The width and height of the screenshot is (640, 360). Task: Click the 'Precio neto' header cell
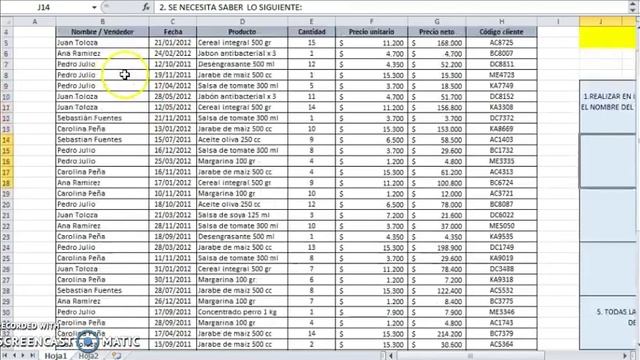[x=437, y=31]
